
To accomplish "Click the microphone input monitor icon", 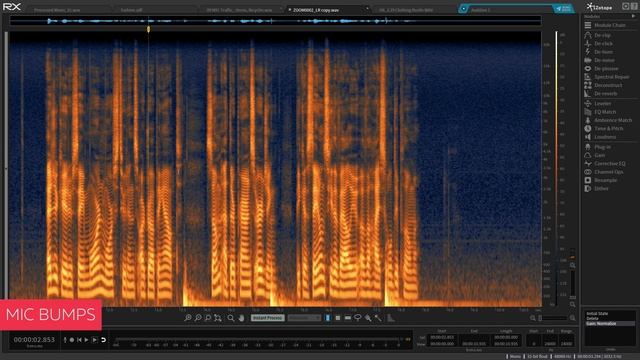I will [x=65, y=340].
